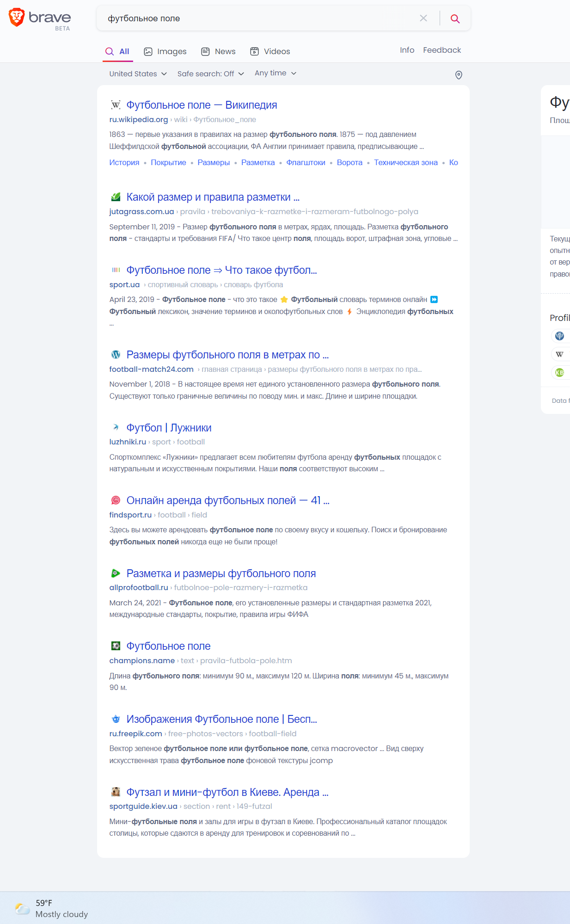Click the Wikipedia favicon beside Футбольное поле — Википедия
The image size is (570, 924).
[116, 105]
